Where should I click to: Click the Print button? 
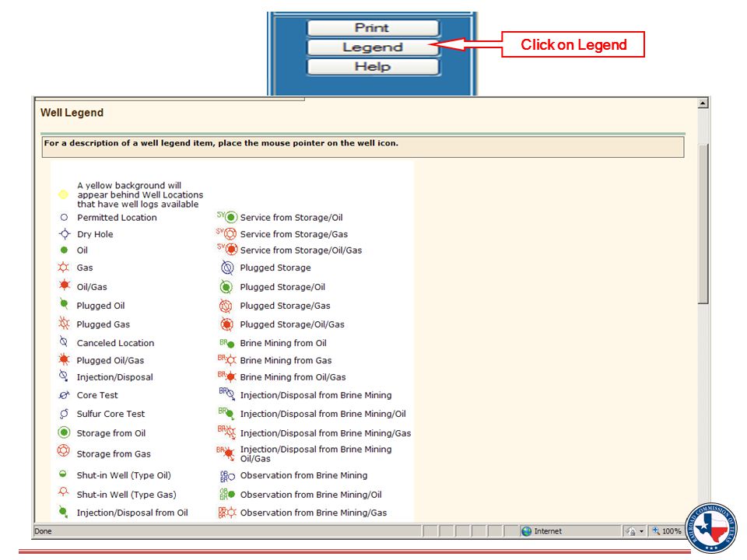coord(372,28)
